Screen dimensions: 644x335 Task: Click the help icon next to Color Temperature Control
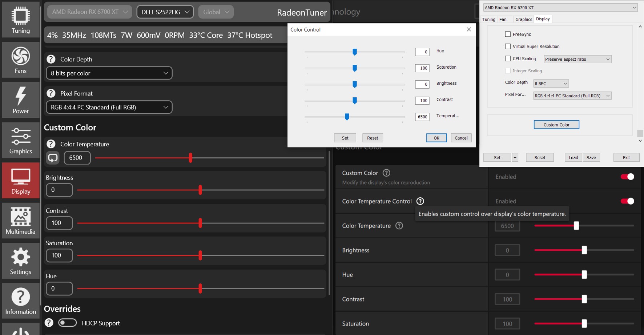420,201
